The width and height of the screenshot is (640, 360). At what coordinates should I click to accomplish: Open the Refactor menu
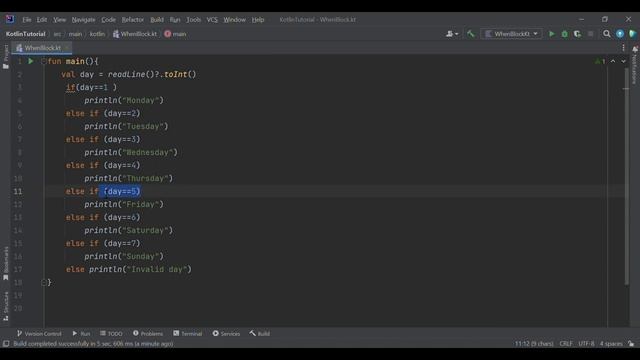[x=133, y=20]
